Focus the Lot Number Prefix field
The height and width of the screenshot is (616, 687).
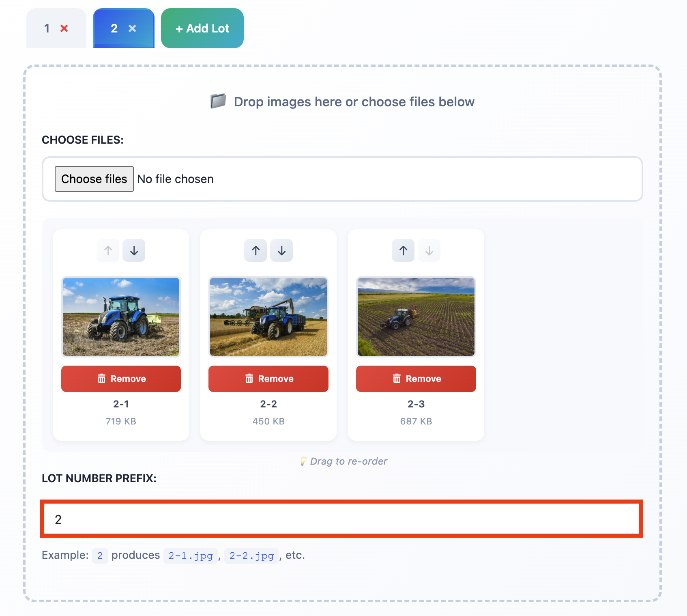click(341, 519)
